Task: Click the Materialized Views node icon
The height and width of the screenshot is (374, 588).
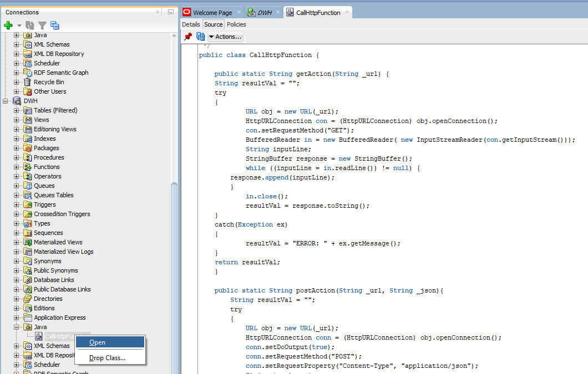Action: 27,242
